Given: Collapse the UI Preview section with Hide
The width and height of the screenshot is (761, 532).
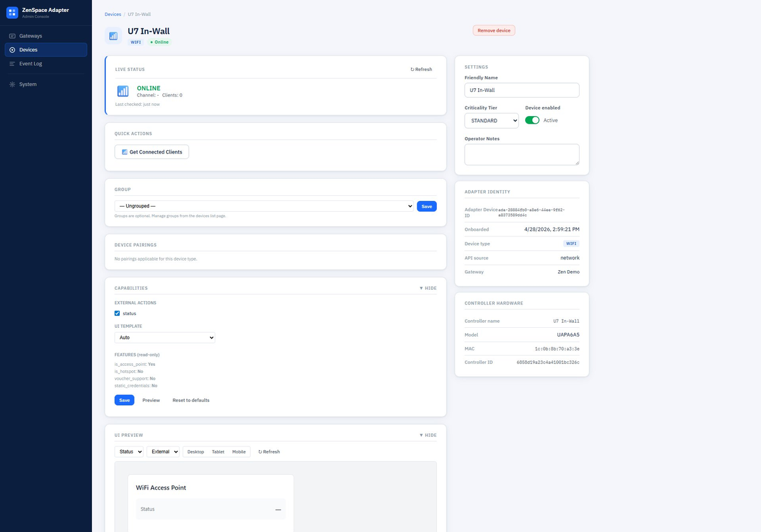Looking at the screenshot, I should coord(428,435).
